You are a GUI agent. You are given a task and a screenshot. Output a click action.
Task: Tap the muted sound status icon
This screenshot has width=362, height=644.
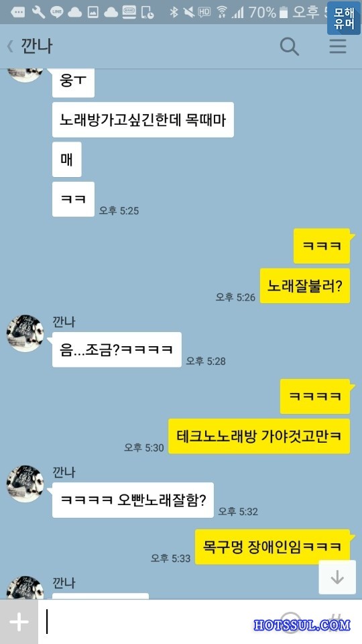click(x=189, y=12)
